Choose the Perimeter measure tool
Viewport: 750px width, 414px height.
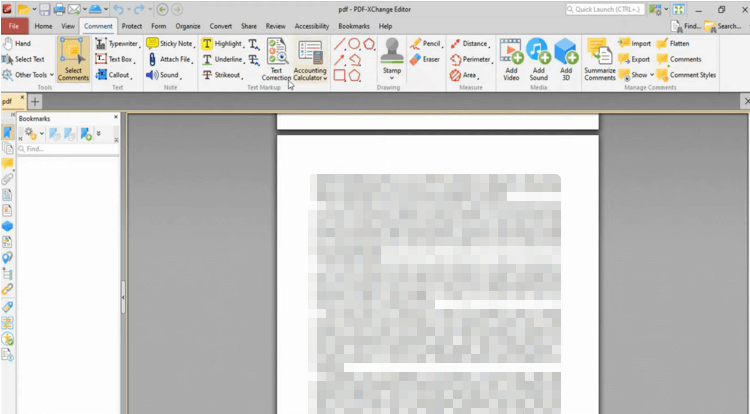[x=471, y=59]
